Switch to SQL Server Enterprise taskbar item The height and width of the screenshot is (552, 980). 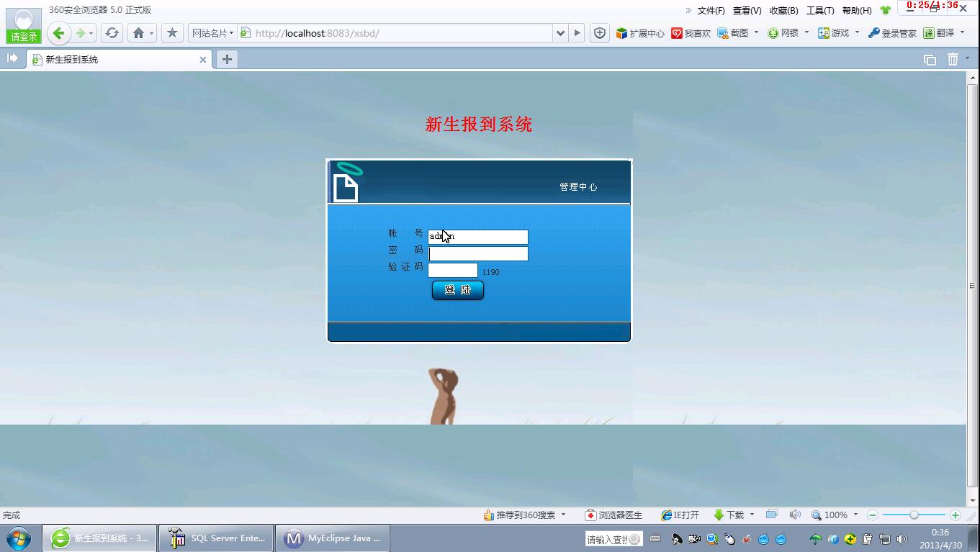216,538
